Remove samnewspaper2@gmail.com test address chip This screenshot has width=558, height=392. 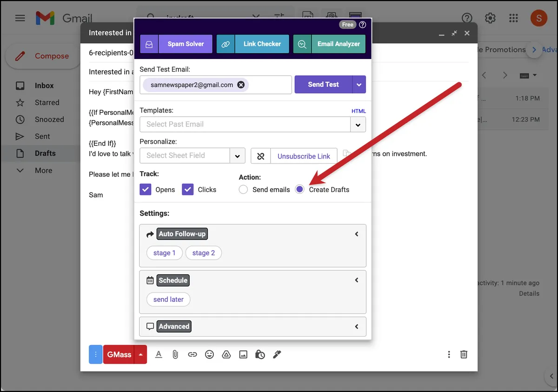[x=241, y=85]
